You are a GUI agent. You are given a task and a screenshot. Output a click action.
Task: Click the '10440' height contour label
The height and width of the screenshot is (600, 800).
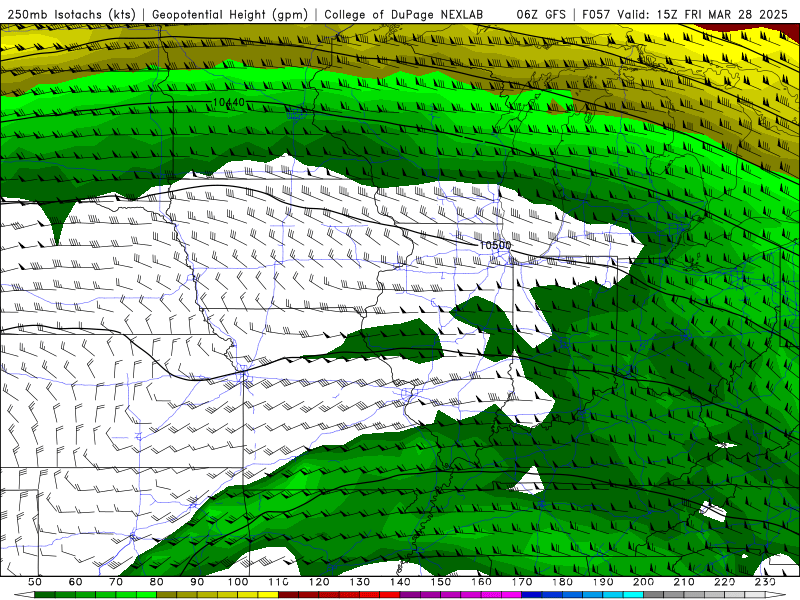click(229, 103)
